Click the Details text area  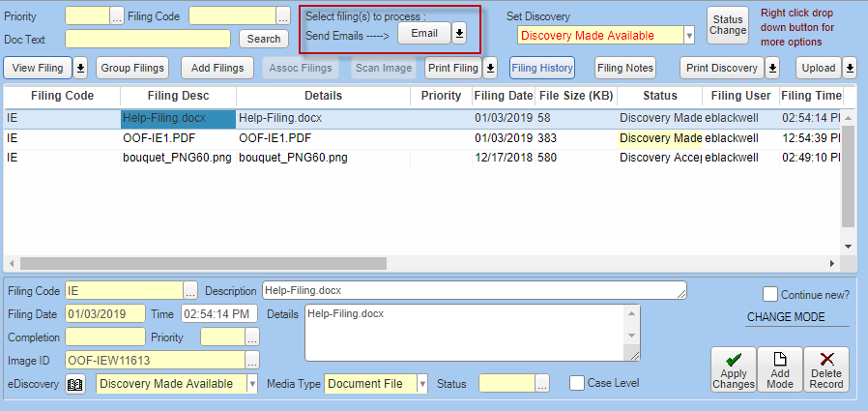pos(464,333)
